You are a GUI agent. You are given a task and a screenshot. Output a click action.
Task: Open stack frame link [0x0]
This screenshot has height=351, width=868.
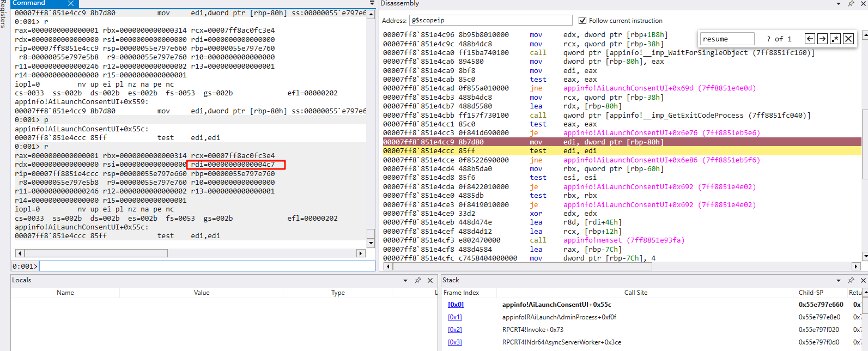(x=456, y=305)
